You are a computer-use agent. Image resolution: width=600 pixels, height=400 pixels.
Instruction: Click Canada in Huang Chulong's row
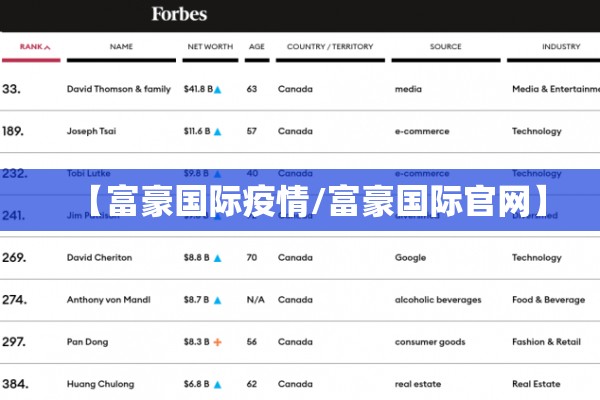coord(295,384)
